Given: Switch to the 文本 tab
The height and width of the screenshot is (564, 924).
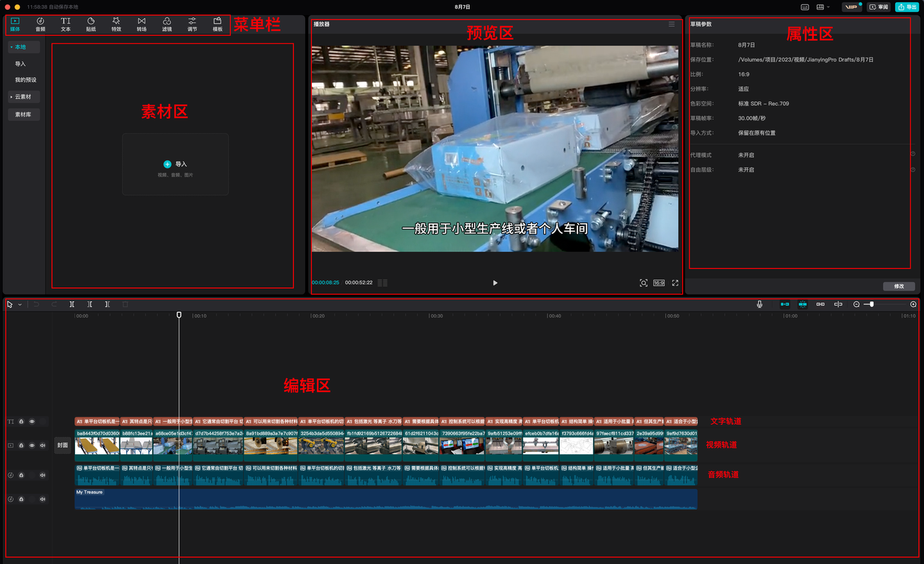Looking at the screenshot, I should pyautogui.click(x=65, y=24).
